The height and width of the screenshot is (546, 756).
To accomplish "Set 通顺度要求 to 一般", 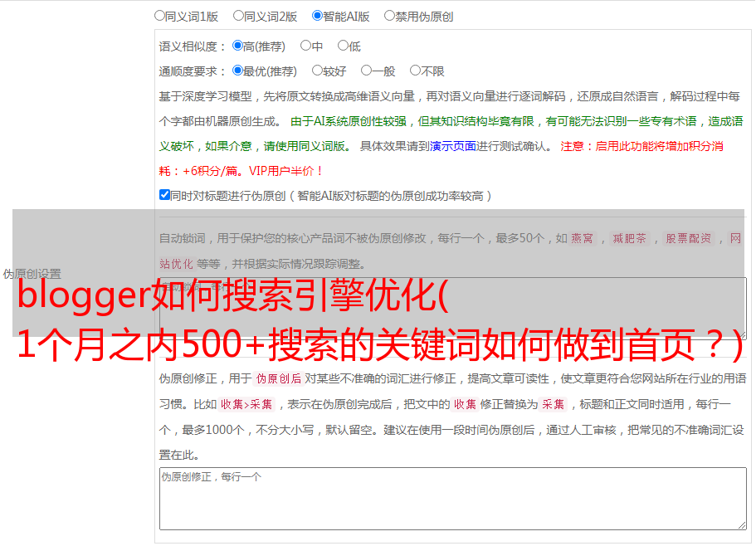I will [x=366, y=71].
